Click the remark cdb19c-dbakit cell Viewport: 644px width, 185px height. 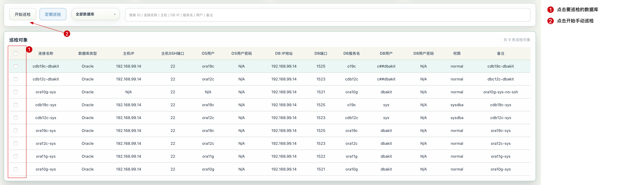click(500, 66)
